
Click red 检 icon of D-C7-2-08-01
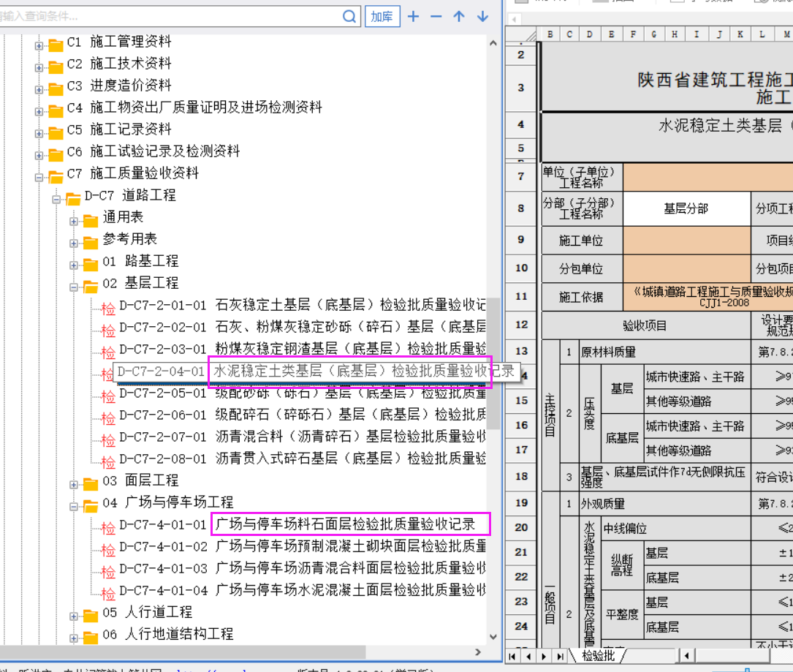pos(108,462)
